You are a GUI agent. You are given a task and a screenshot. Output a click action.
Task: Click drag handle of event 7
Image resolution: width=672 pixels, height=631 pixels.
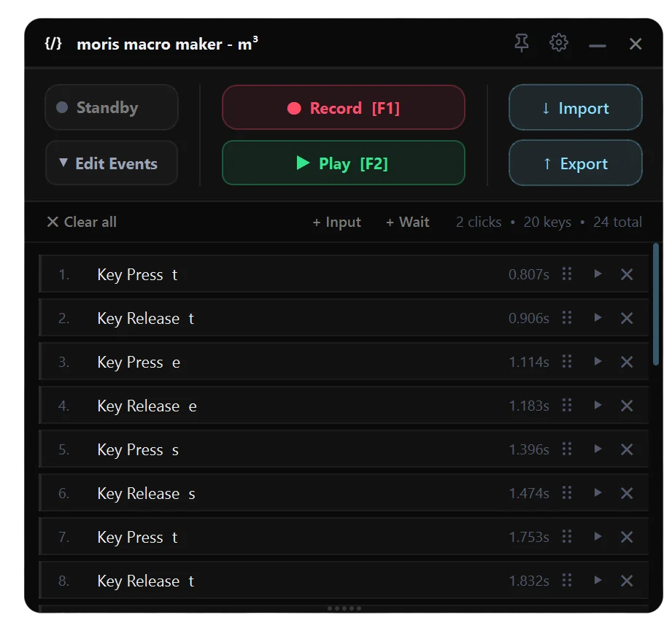[x=567, y=536]
